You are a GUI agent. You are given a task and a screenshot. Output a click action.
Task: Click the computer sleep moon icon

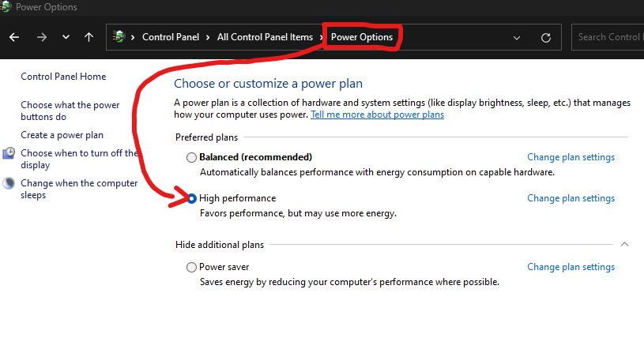(9, 183)
